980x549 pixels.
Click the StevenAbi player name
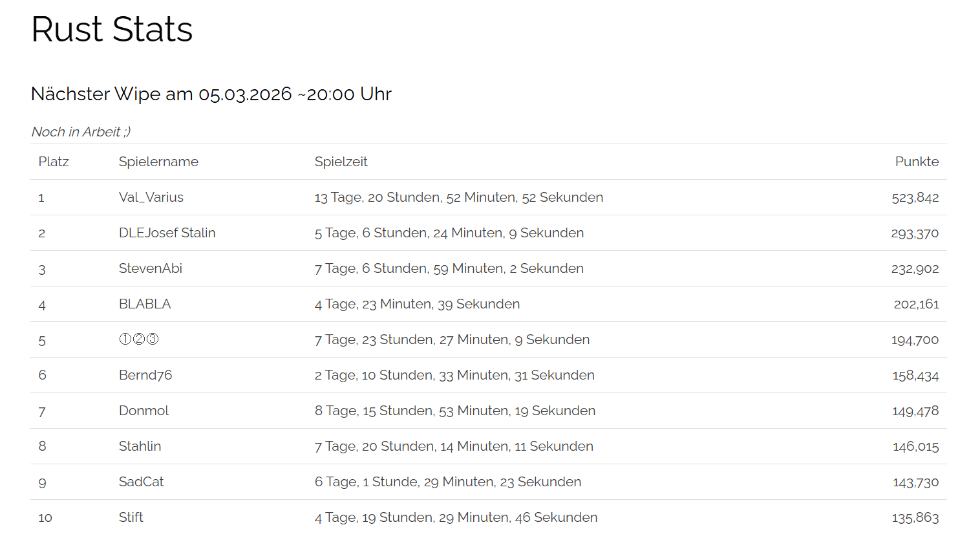click(151, 268)
